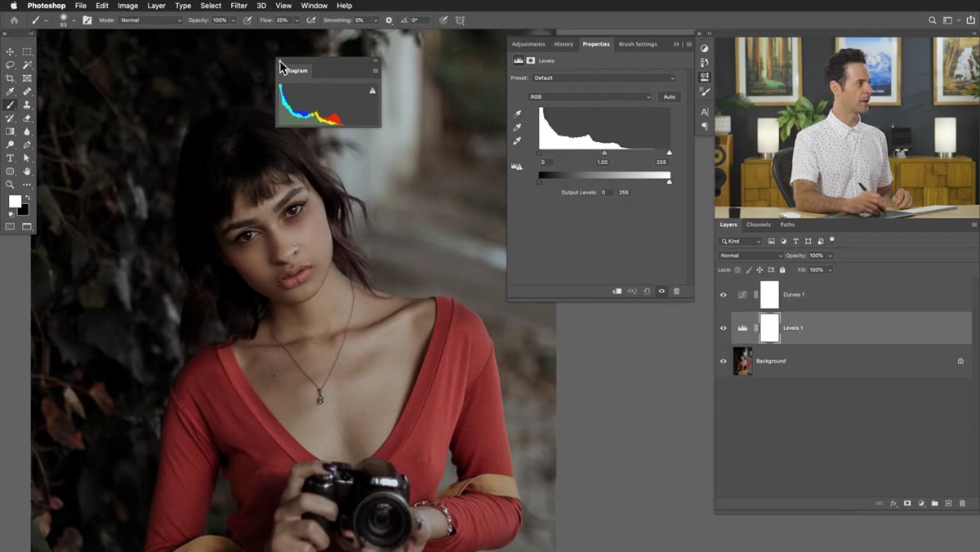The height and width of the screenshot is (552, 980).
Task: Select the Rectangular Marquee tool
Action: point(27,51)
